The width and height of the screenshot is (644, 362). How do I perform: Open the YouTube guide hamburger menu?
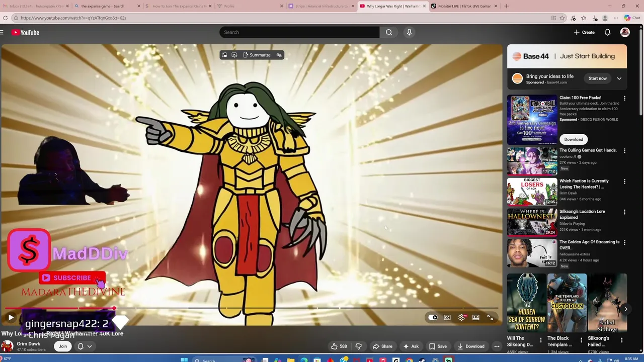point(2,32)
